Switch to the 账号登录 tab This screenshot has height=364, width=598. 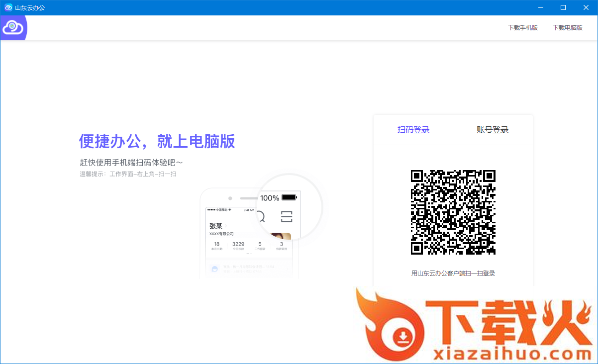(x=493, y=130)
